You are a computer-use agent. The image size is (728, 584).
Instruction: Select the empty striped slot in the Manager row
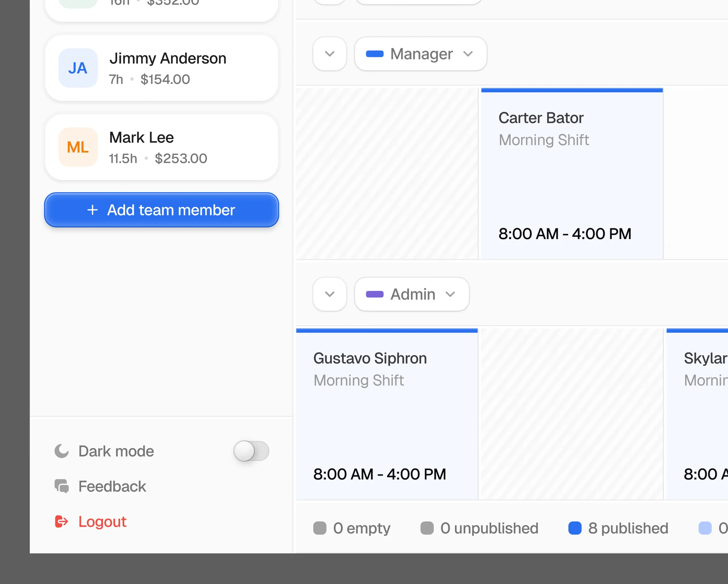tap(387, 174)
